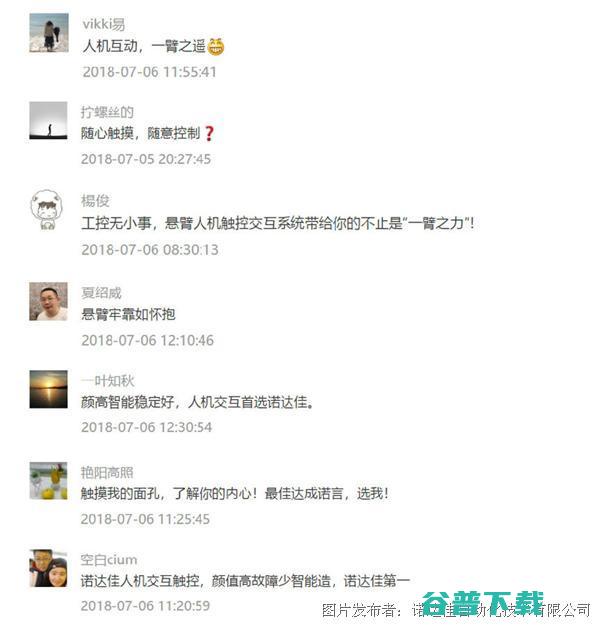Click 夏绍威's profile photo
Screen dimensions: 600x625
pos(49,301)
